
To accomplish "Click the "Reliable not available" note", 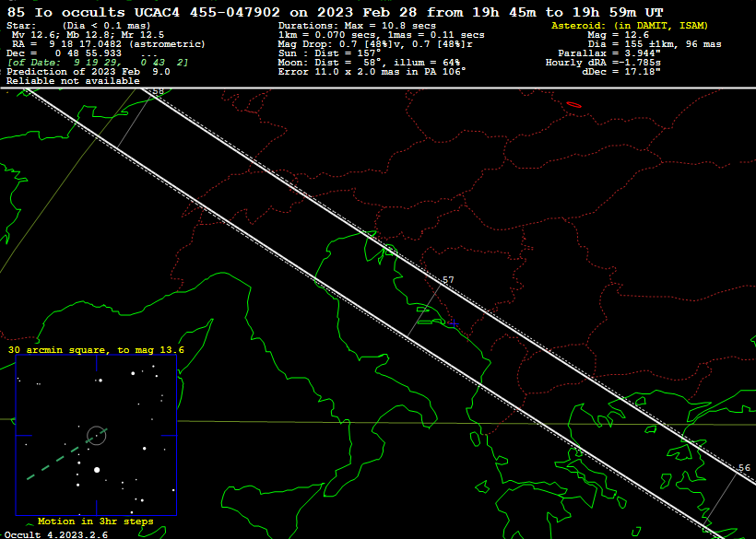I will pyautogui.click(x=73, y=80).
